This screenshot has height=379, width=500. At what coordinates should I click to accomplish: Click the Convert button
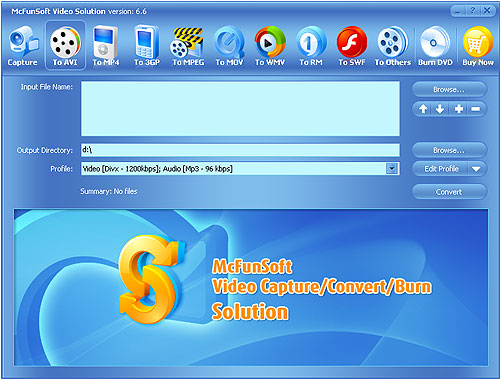449,192
